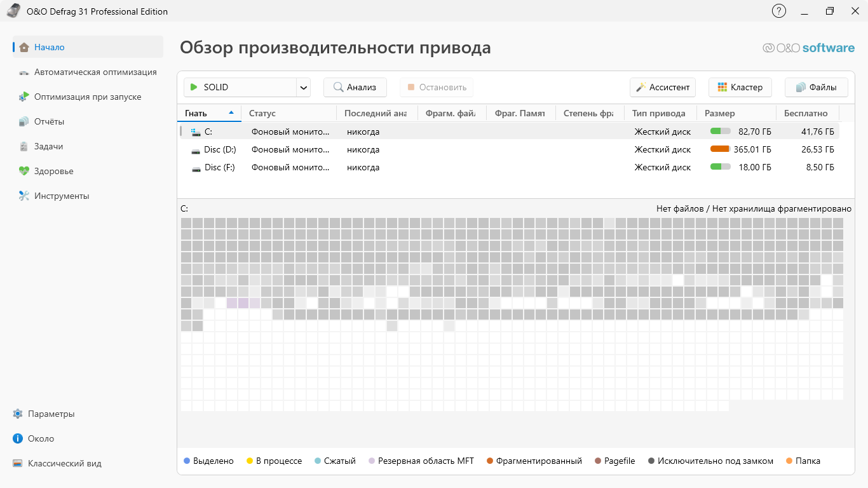
Task: Select the Disc (F:) drive row
Action: pyautogui.click(x=508, y=167)
